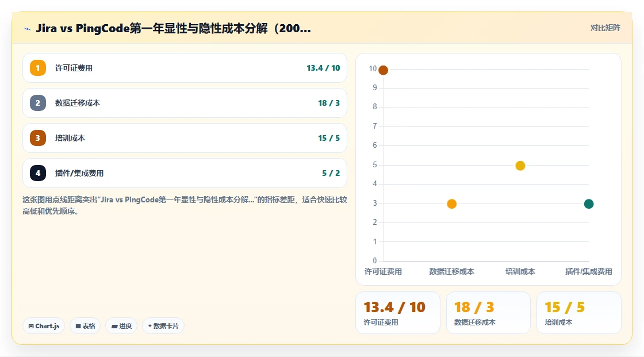Open the 15 / 5 培训成本 stat card
The image size is (644, 357).
point(578,313)
